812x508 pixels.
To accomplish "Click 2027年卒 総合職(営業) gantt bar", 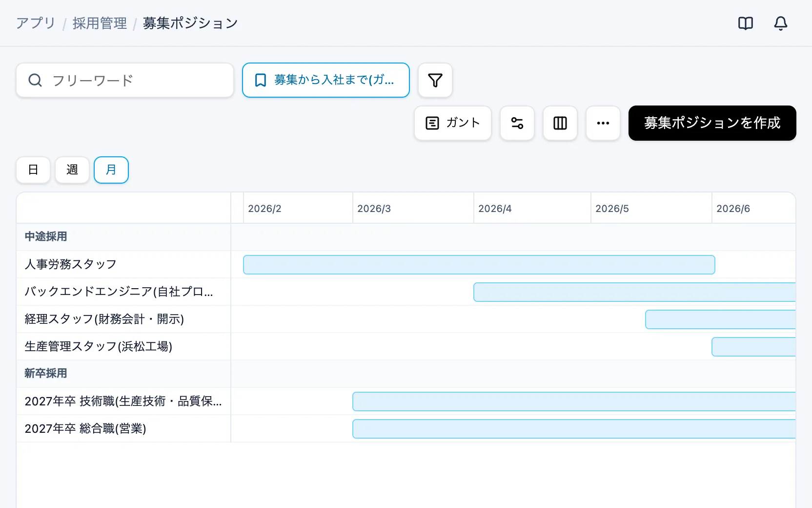I will coord(574,429).
